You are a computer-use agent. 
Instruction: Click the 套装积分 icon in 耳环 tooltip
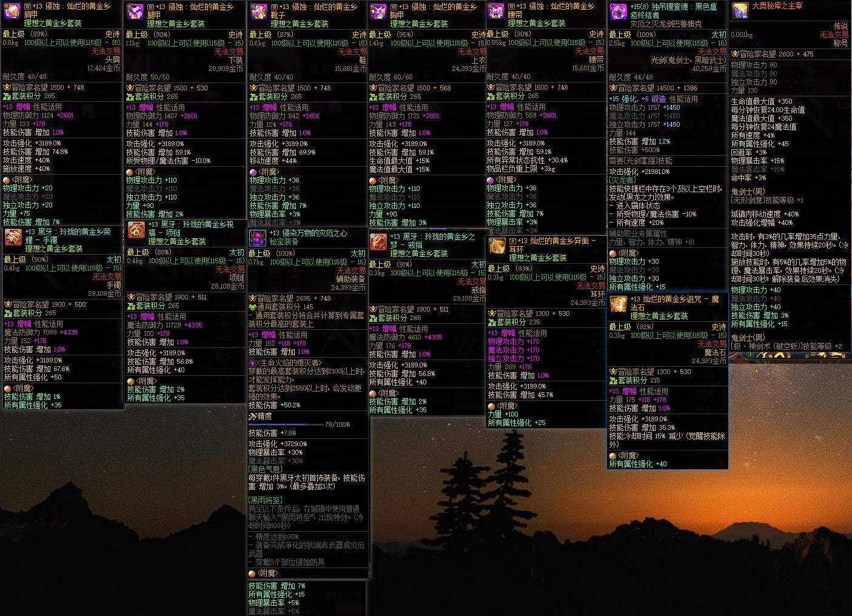(x=492, y=322)
